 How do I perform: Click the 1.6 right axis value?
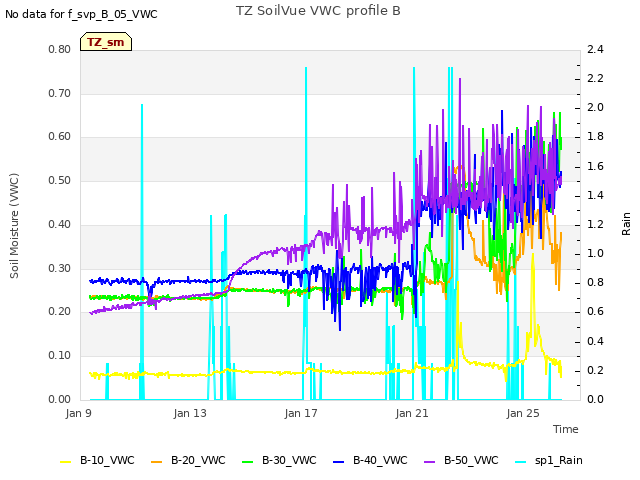pos(595,166)
